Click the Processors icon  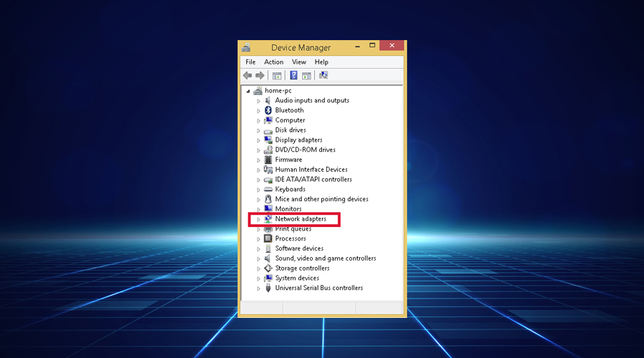pos(268,238)
